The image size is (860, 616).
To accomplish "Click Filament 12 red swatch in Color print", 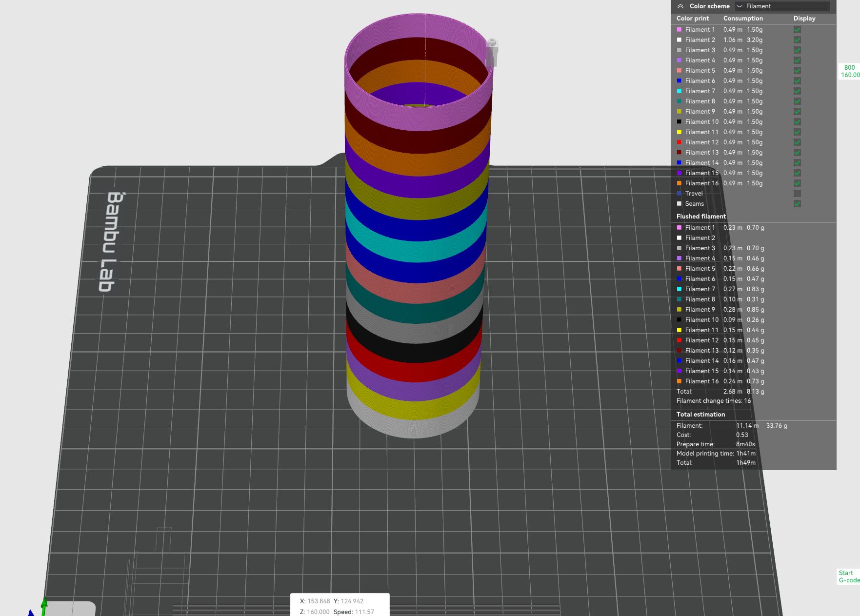I will (679, 142).
